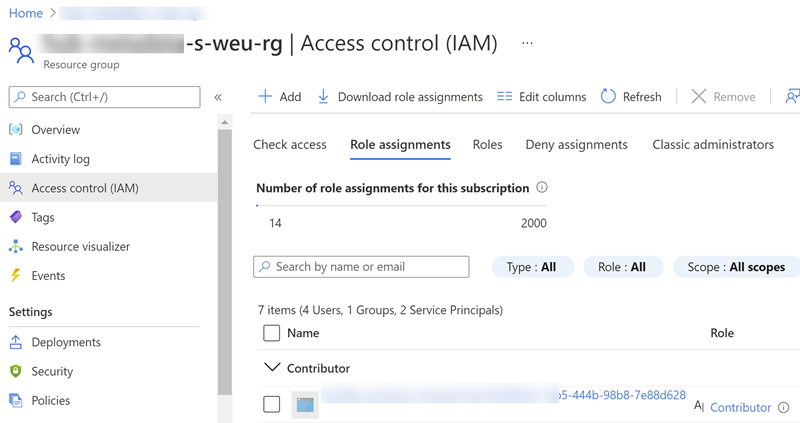
Task: Open the Scope : All scopes filter
Action: pyautogui.click(x=736, y=267)
